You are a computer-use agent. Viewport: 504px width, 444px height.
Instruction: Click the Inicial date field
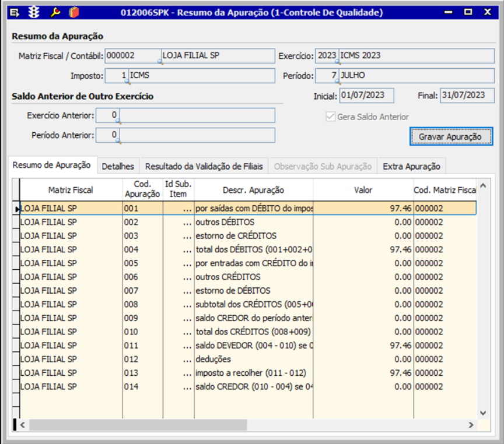tap(367, 96)
